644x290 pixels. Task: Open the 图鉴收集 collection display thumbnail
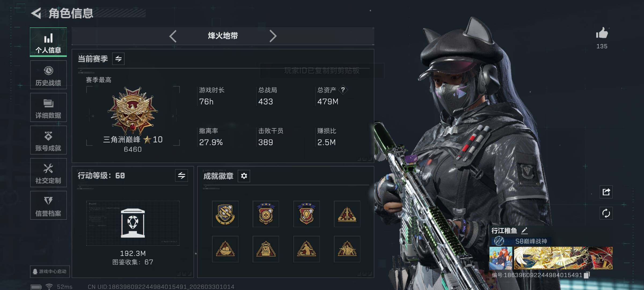tap(133, 223)
